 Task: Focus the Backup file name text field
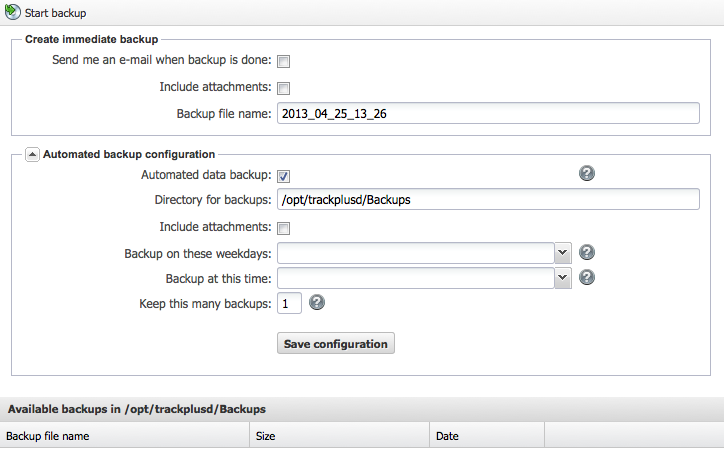(487, 114)
